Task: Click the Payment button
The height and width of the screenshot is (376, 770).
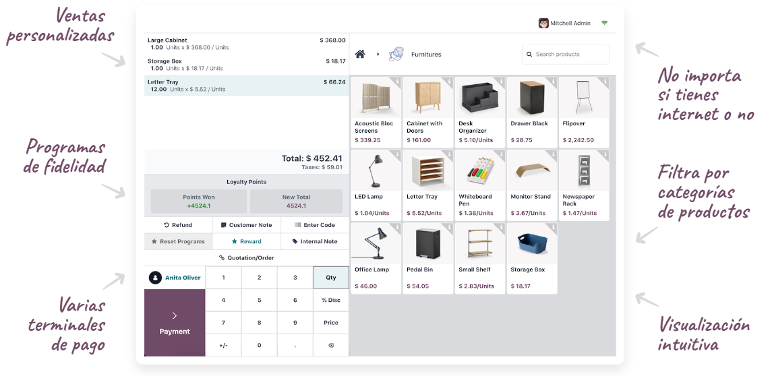Action: [174, 322]
